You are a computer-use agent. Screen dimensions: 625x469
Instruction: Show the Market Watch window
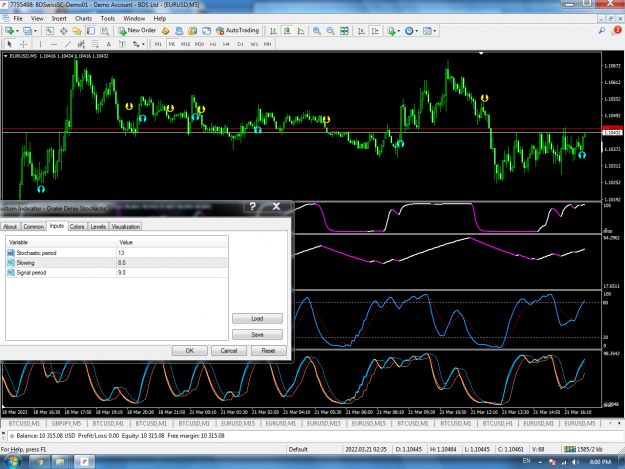point(49,31)
